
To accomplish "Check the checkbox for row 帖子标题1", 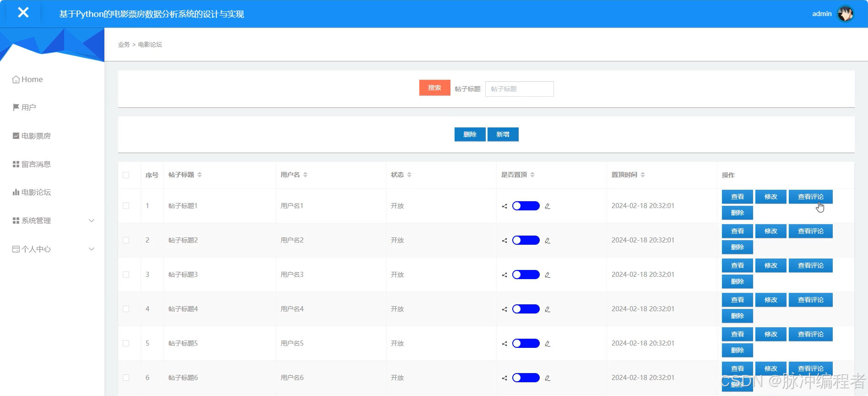I will pos(126,206).
